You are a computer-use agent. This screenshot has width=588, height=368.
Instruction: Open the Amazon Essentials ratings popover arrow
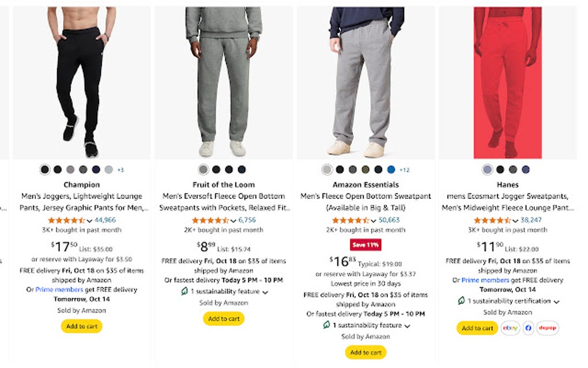[374, 221]
